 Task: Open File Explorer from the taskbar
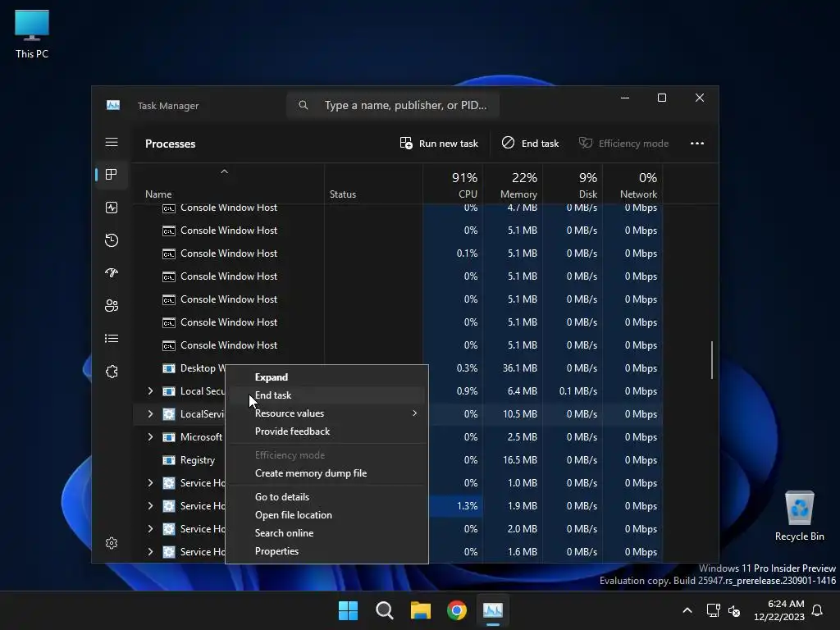(x=421, y=610)
